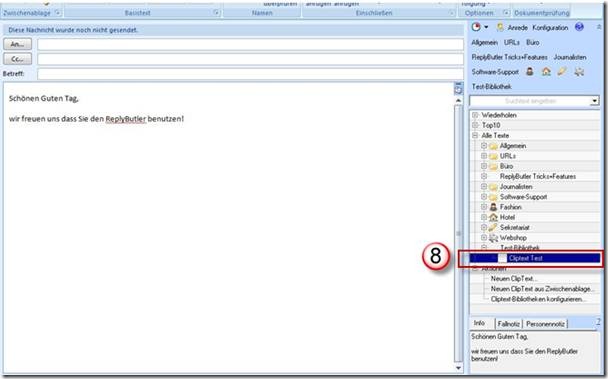The image size is (608, 379).
Task: Switch to the Personennotiz tab
Action: tap(545, 324)
